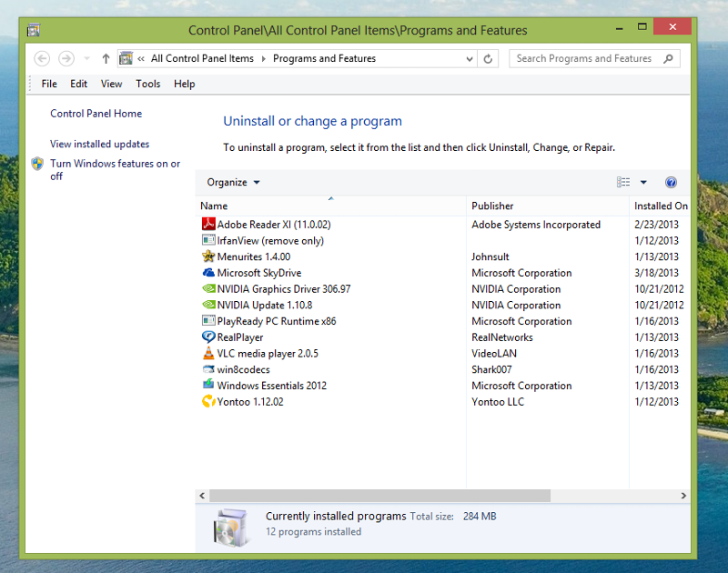Image resolution: width=728 pixels, height=573 pixels.
Task: Click Programs and Features breadcrumb
Action: (325, 58)
